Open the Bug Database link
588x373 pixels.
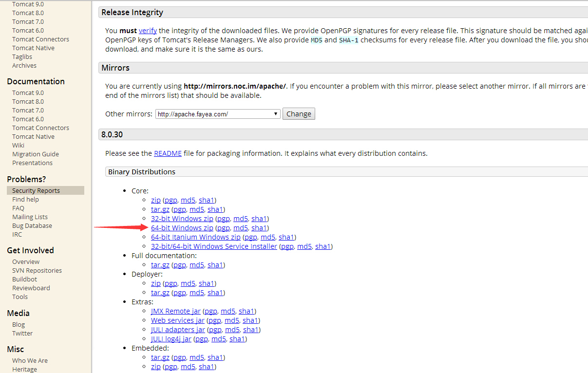[32, 226]
